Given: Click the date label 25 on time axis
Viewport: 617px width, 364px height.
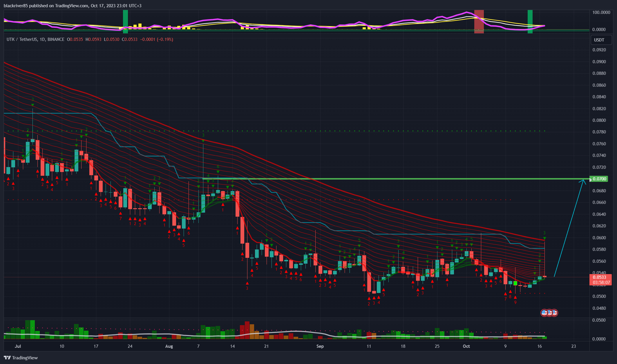Looking at the screenshot, I should [x=437, y=346].
